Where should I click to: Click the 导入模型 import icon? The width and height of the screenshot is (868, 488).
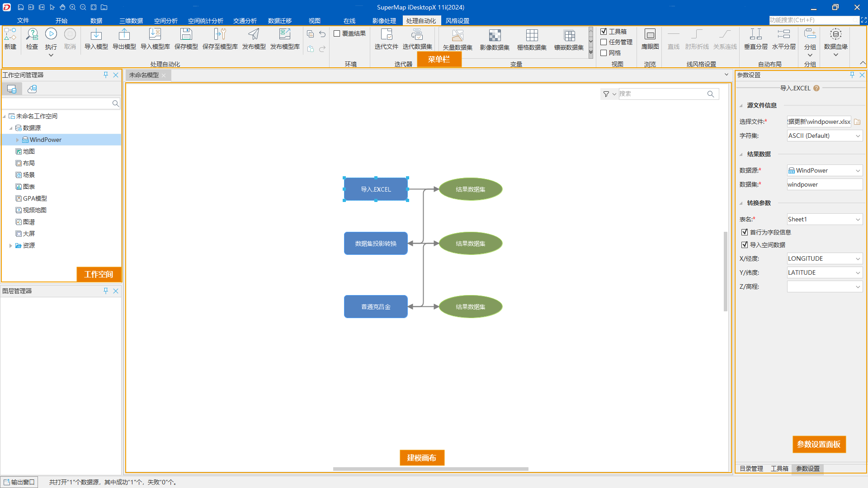click(x=96, y=34)
